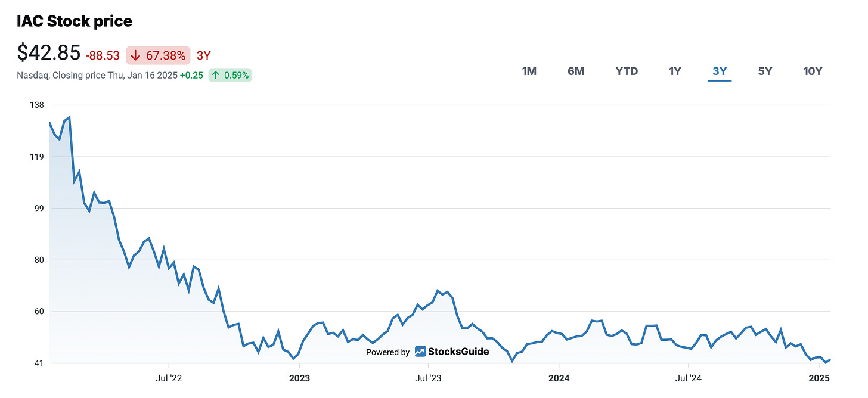Viewport: 868px width, 398px height.
Task: Open the StocksGuide powered-by link
Action: tap(427, 352)
